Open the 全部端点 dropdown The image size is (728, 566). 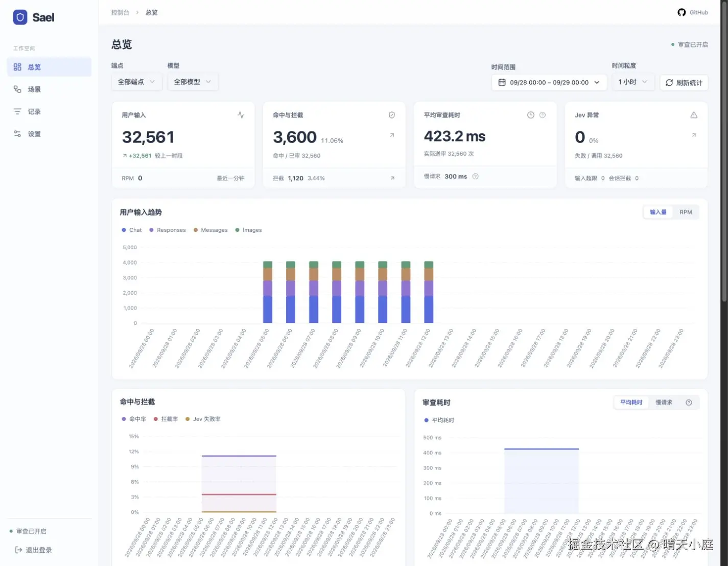coord(136,82)
